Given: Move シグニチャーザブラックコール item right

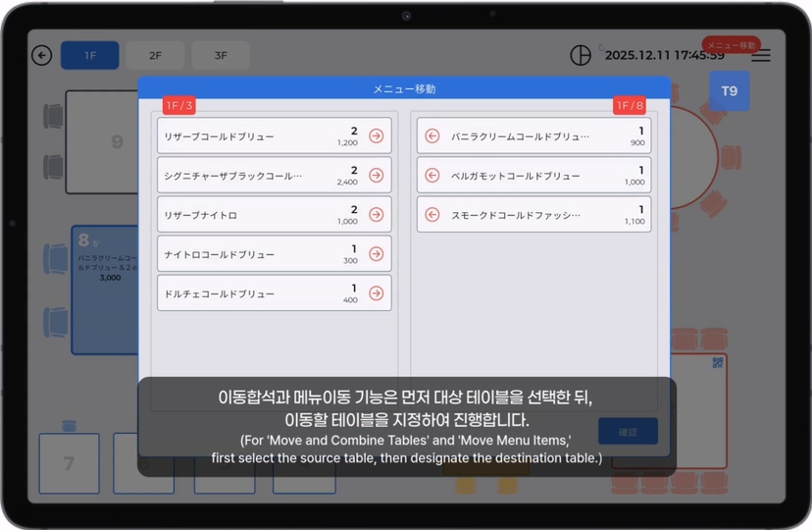Looking at the screenshot, I should [376, 176].
